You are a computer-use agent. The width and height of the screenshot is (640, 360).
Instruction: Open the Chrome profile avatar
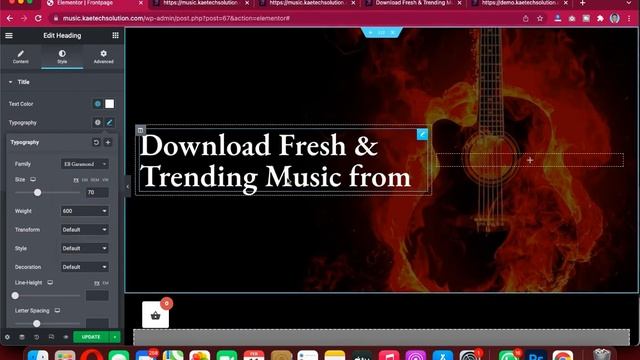(615, 18)
